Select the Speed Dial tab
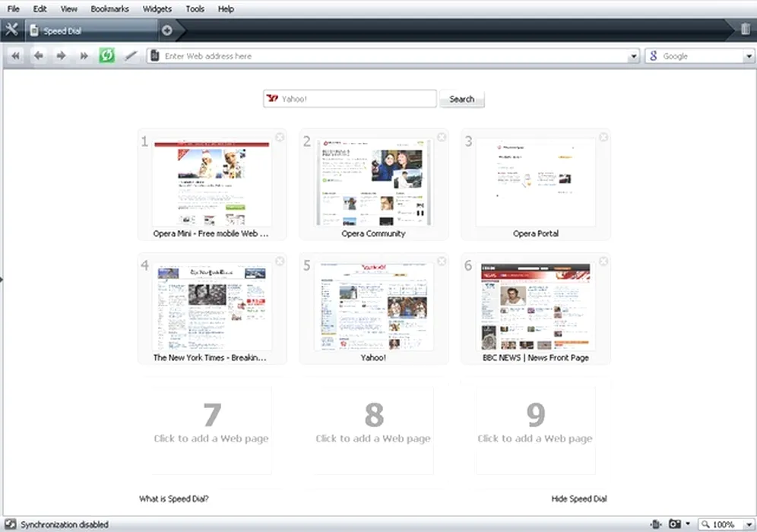The image size is (757, 532). (92, 30)
